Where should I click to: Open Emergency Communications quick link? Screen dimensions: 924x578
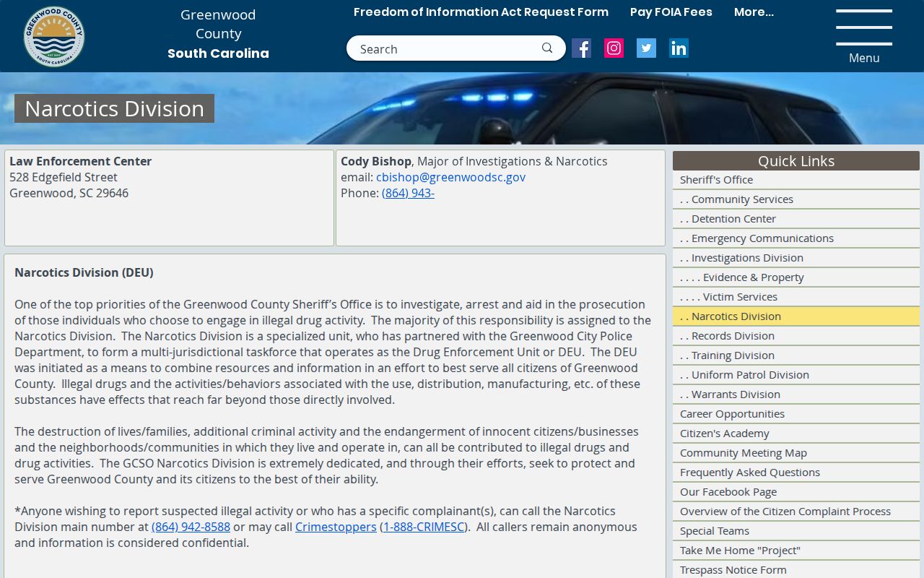pos(796,238)
